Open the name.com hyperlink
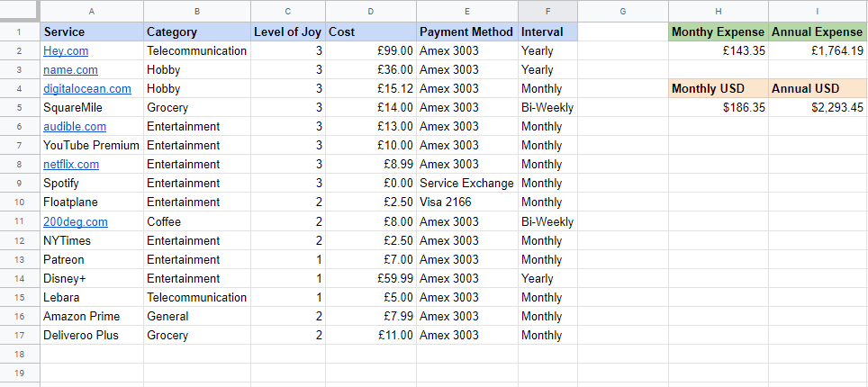 [x=70, y=70]
